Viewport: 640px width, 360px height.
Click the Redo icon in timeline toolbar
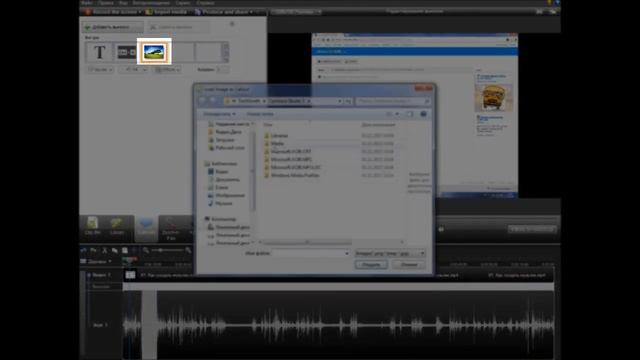94,250
